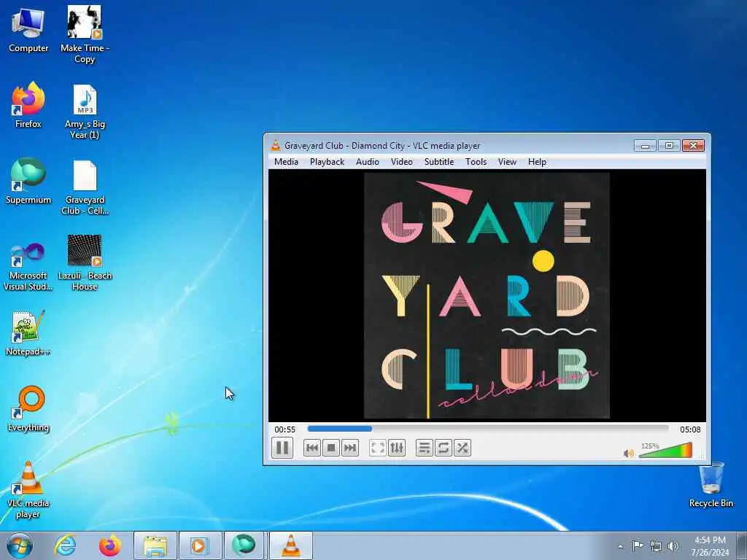Select the Firefox desktop shortcut
The width and height of the screenshot is (747, 560).
coord(28,106)
